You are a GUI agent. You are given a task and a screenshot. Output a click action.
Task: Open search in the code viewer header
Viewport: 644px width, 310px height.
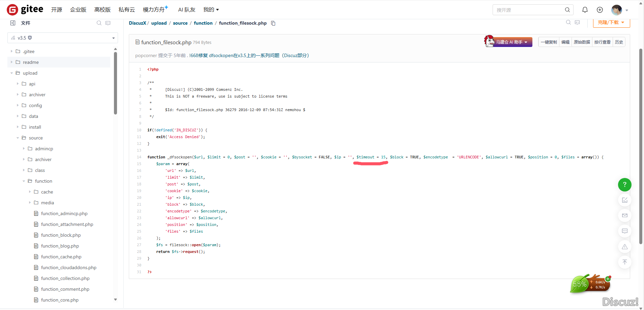coord(568,22)
